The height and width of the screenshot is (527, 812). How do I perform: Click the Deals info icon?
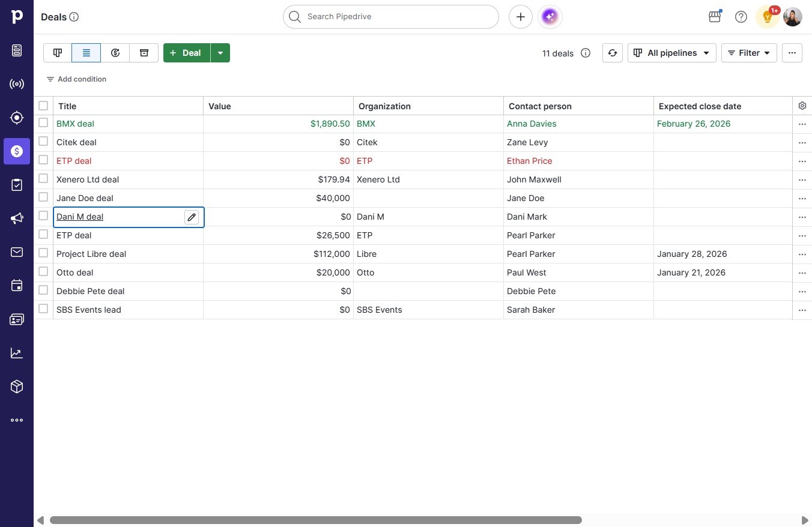pyautogui.click(x=74, y=17)
